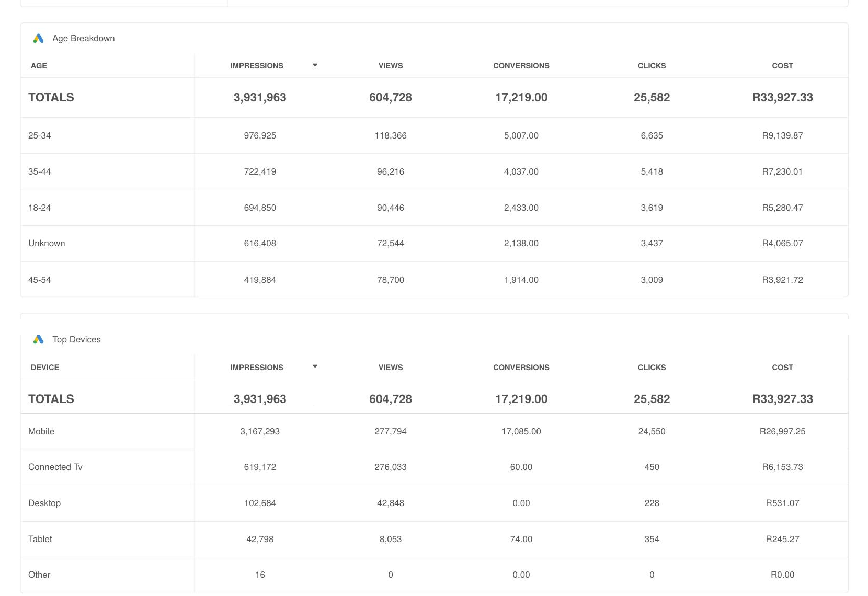868x596 pixels.
Task: Click the AGE column header
Action: tap(39, 66)
